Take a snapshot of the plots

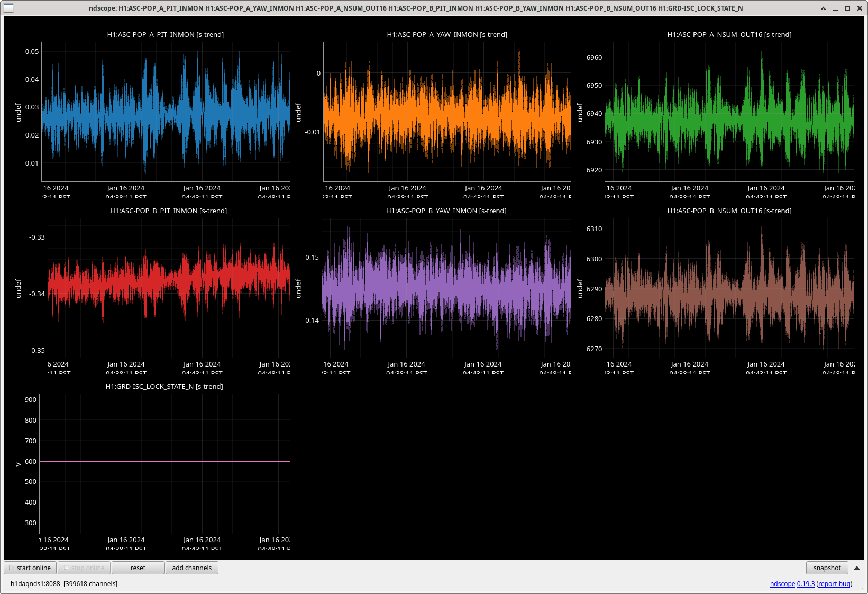(x=827, y=568)
